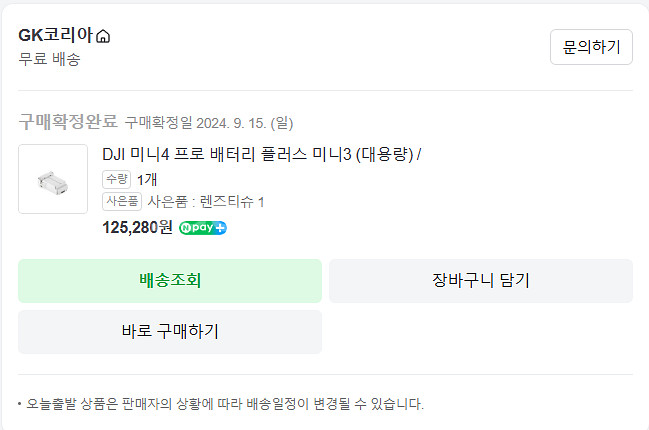This screenshot has width=649, height=430.
Task: Click the Npay plus badge icon
Action: point(203,227)
